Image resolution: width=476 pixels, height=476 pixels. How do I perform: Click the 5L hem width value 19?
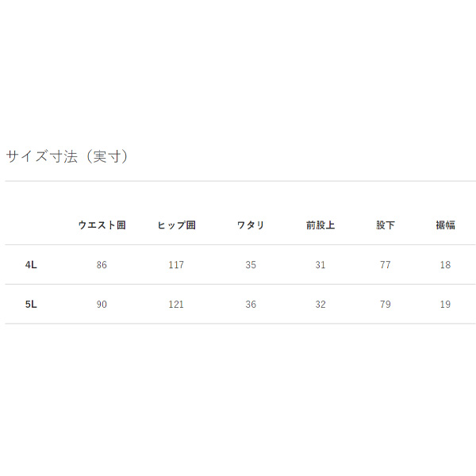click(x=445, y=304)
